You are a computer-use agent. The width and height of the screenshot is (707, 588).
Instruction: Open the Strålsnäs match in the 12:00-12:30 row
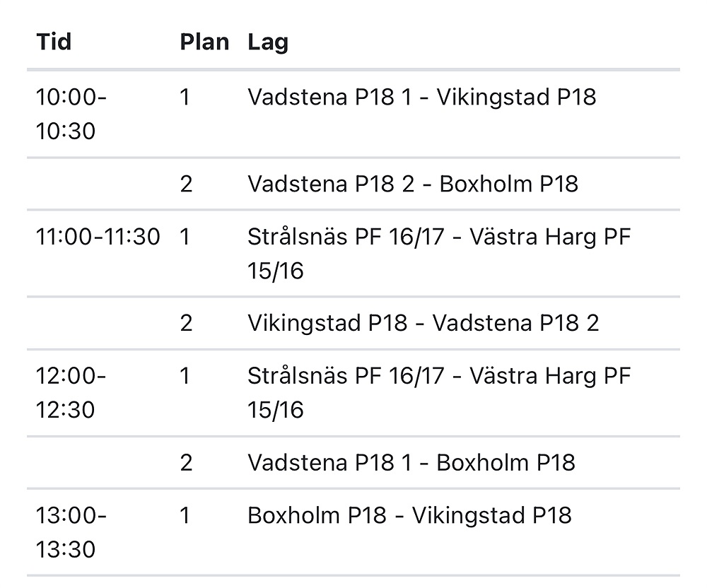pos(438,392)
